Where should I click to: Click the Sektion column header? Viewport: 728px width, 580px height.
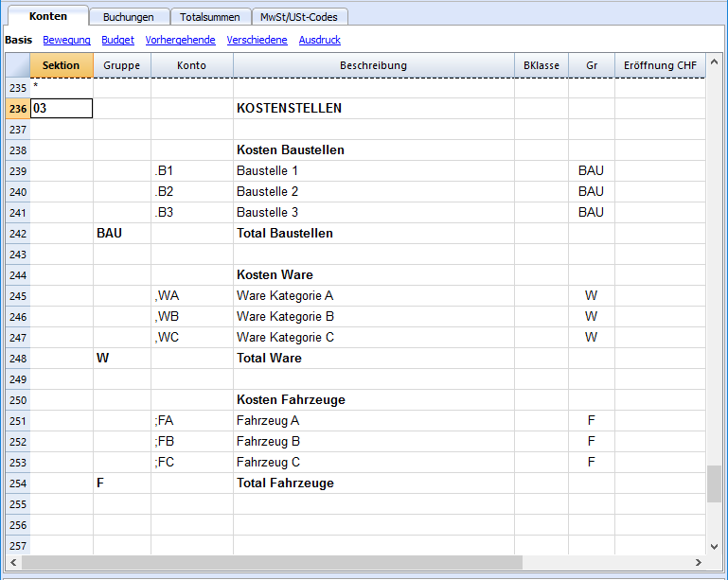pyautogui.click(x=62, y=65)
